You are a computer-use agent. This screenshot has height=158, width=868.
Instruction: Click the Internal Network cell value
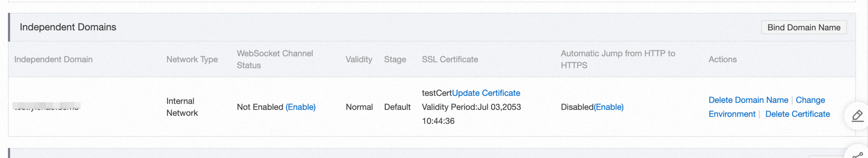pyautogui.click(x=182, y=107)
